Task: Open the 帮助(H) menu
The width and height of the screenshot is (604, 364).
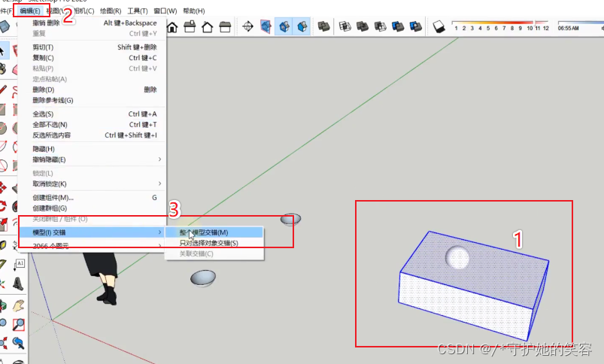Action: point(194,11)
